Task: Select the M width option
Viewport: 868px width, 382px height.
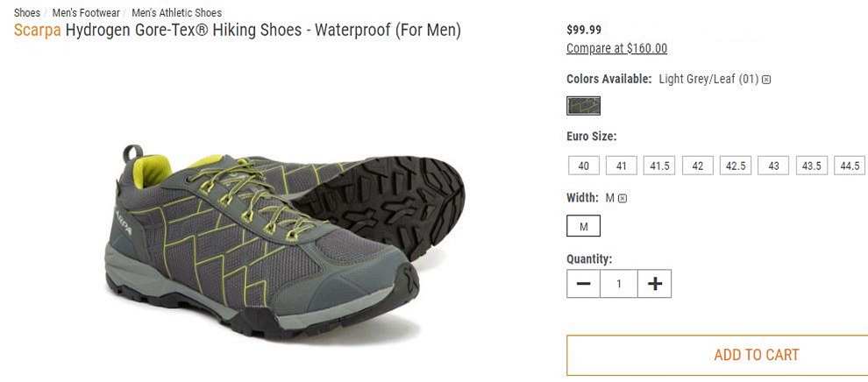Action: tap(583, 227)
